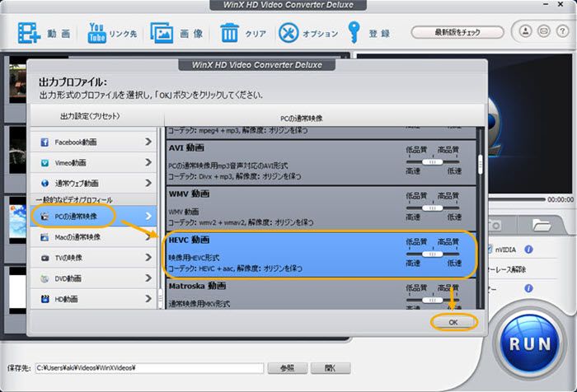577x392 pixels.
Task: Click the 画像 toolbar label
Action: [x=191, y=34]
